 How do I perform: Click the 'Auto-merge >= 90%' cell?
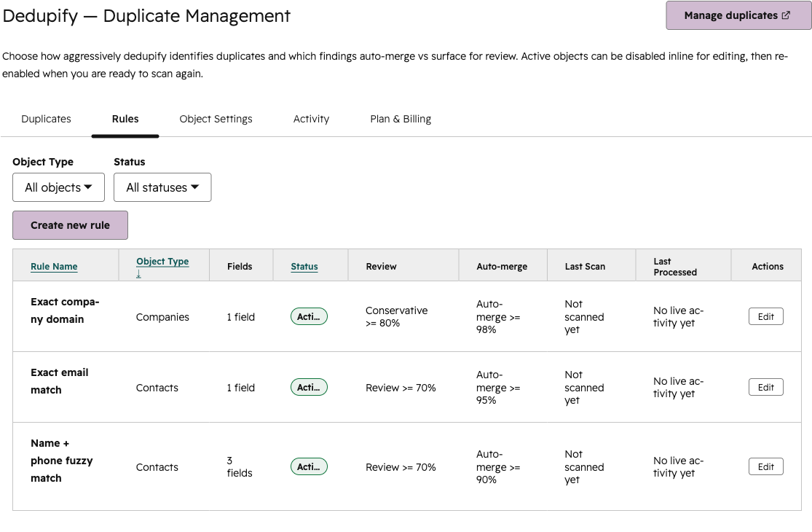(x=498, y=466)
